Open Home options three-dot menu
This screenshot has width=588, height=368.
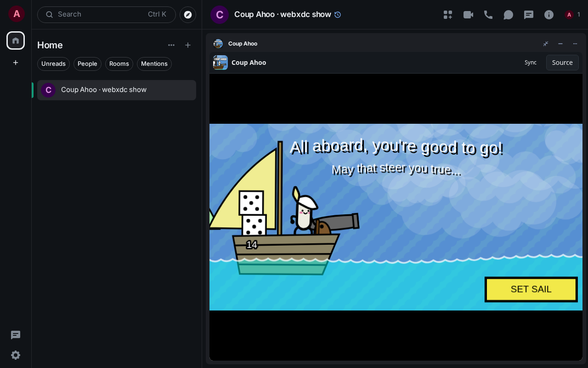point(171,45)
